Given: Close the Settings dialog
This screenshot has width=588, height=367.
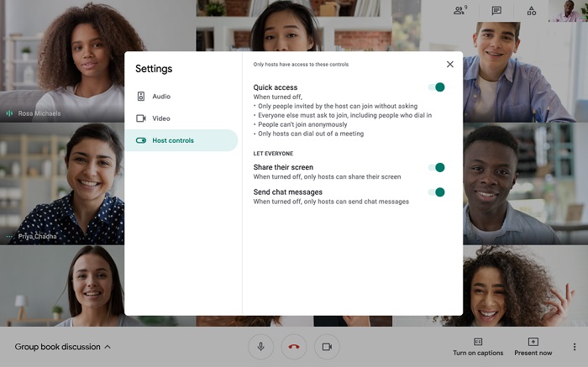Looking at the screenshot, I should click(450, 65).
